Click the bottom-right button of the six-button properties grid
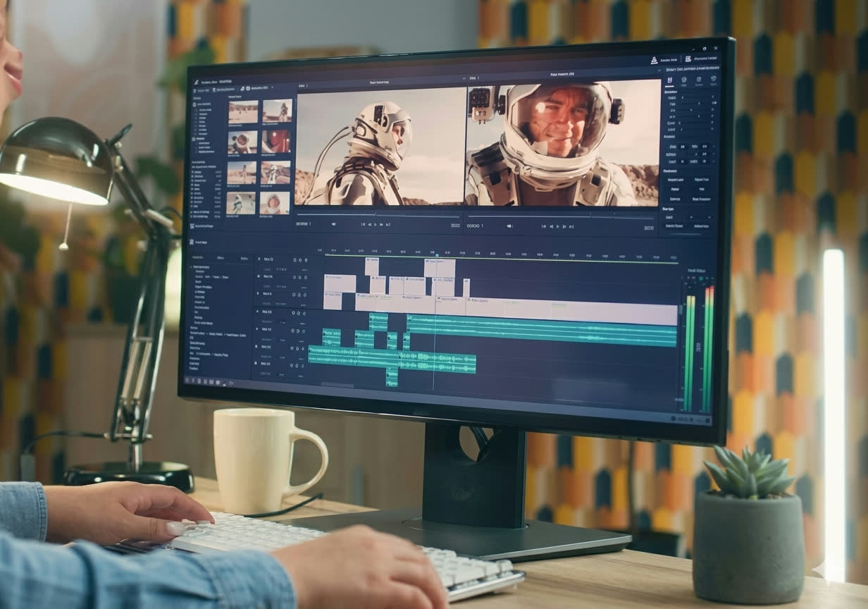868x609 pixels. click(702, 199)
